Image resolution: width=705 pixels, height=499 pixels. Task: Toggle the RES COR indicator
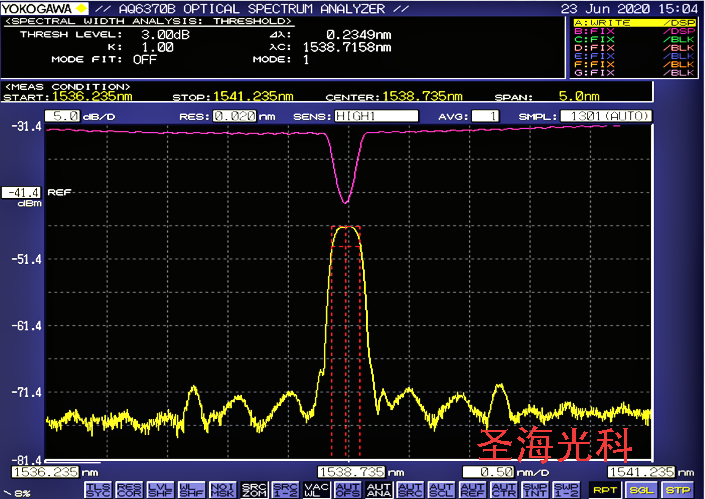pyautogui.click(x=129, y=490)
